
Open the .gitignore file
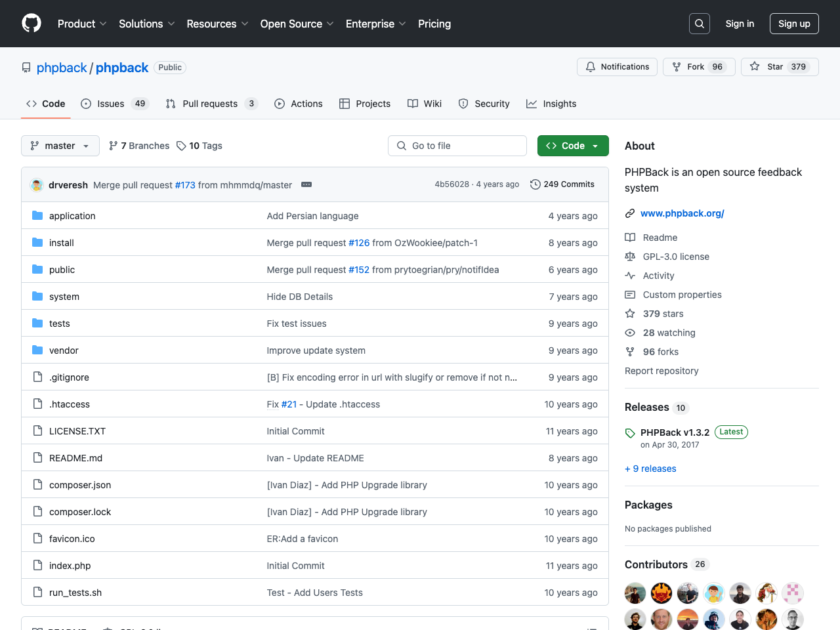click(x=69, y=377)
